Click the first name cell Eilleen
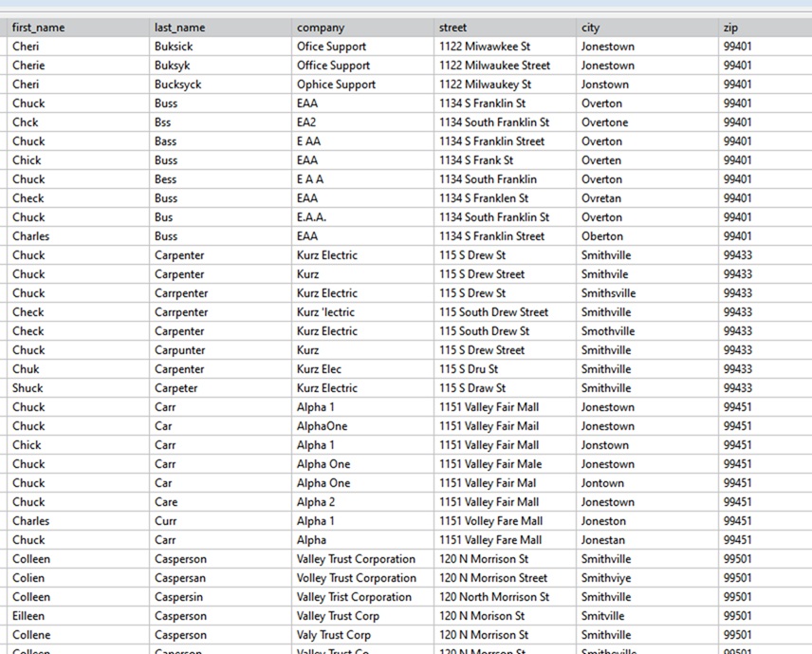The image size is (812, 654). click(29, 616)
